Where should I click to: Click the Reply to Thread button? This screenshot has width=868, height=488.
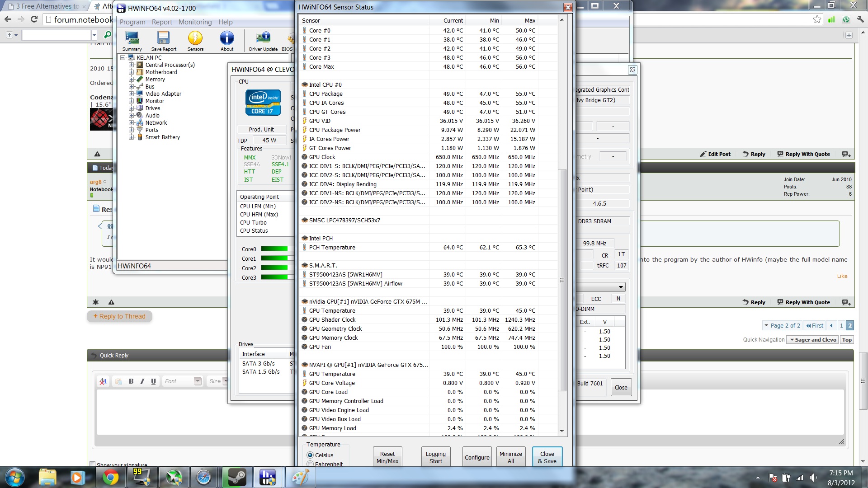[119, 316]
